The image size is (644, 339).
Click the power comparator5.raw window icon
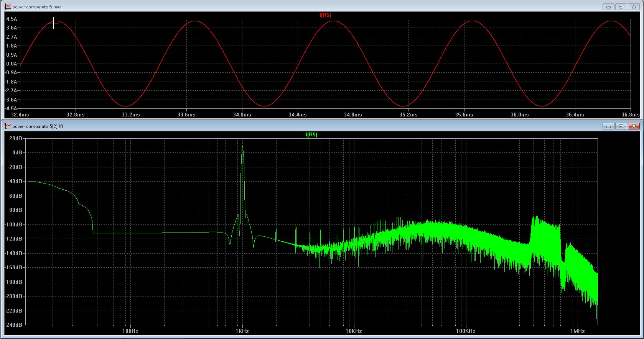(8, 7)
